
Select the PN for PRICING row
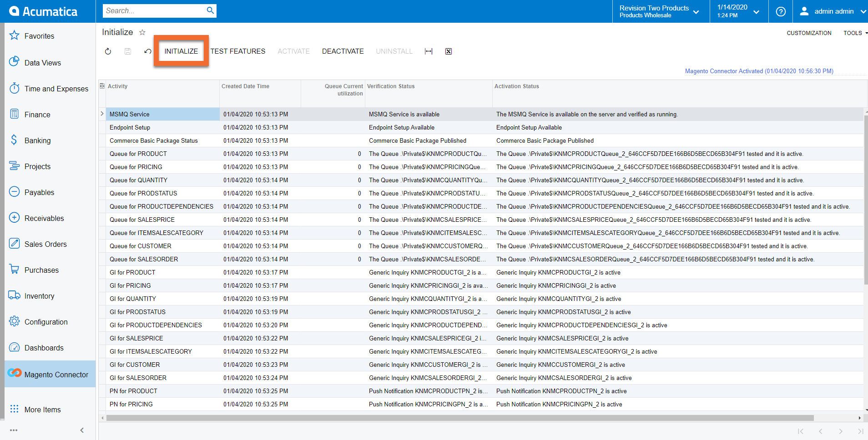(482, 404)
